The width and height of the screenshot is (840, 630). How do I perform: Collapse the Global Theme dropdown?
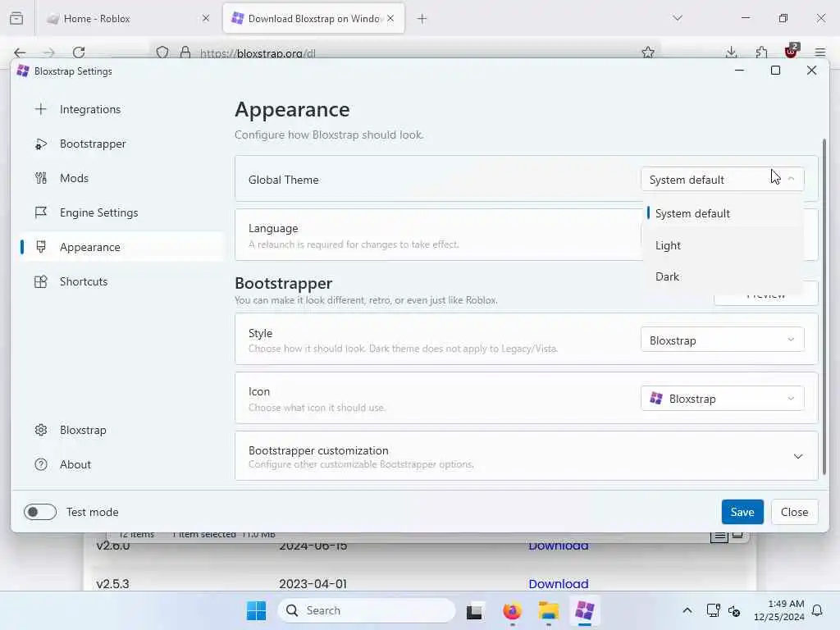click(722, 180)
